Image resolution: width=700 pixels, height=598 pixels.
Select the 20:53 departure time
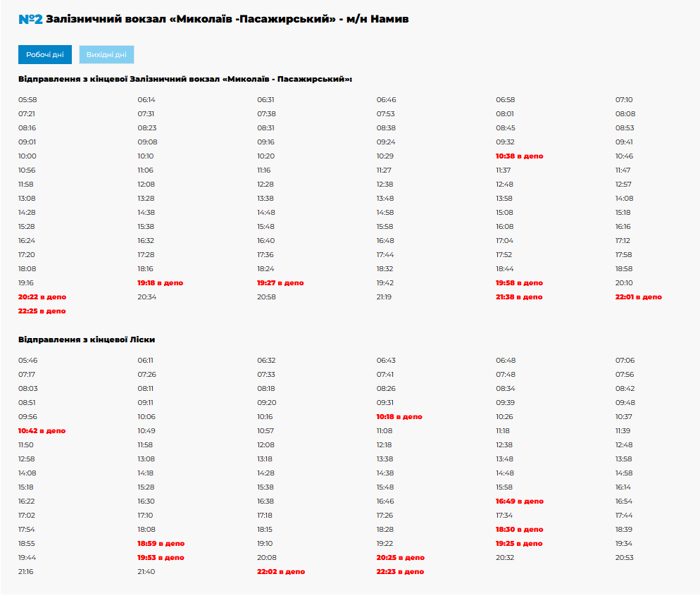tap(624, 558)
